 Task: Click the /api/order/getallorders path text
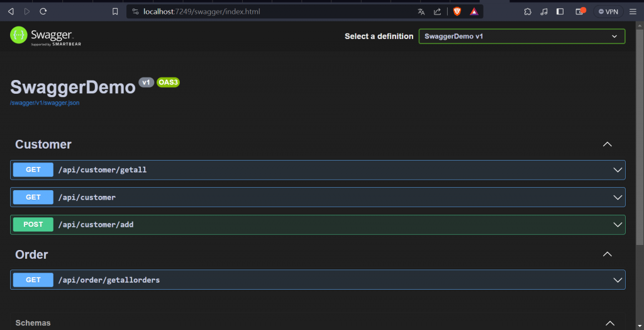(x=109, y=280)
